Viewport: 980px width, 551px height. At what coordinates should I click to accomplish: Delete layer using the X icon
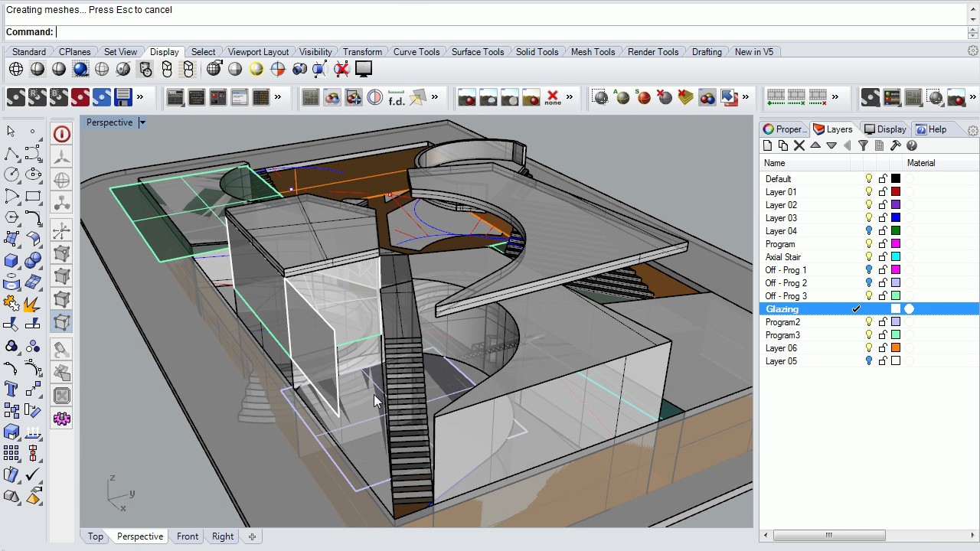coord(799,145)
